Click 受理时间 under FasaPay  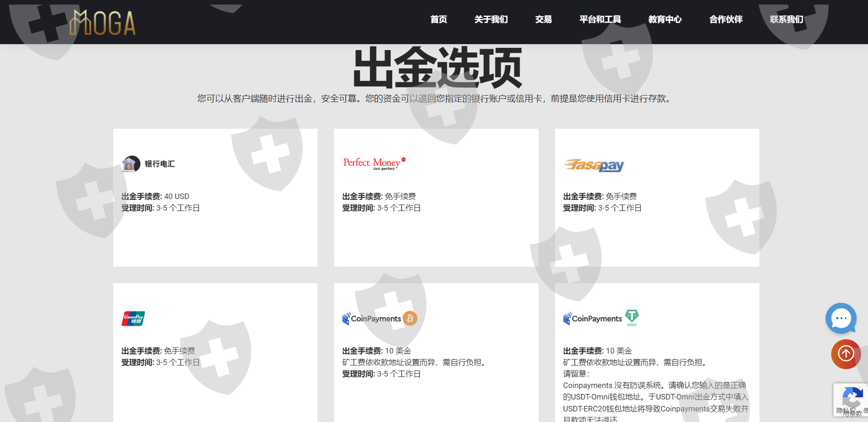[602, 208]
